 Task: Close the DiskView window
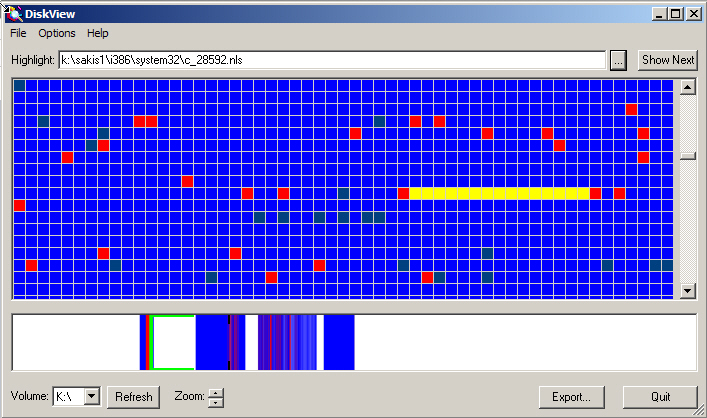[x=693, y=14]
